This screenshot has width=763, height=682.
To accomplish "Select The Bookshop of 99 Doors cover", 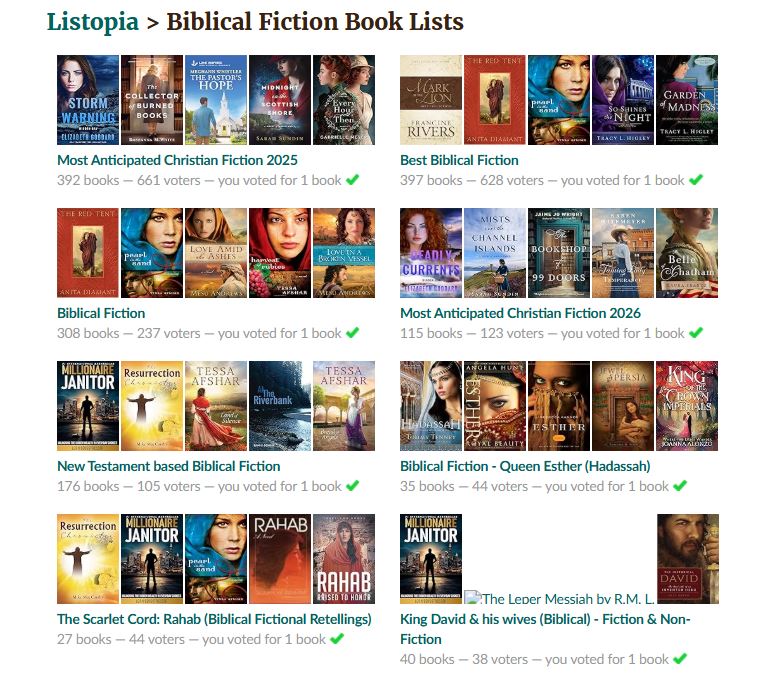I will point(559,253).
